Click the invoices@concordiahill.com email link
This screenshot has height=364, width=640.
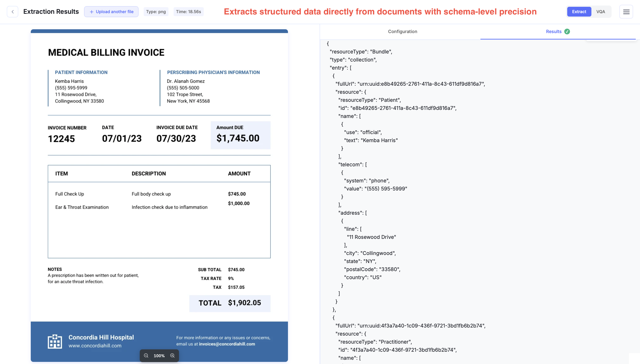(x=227, y=344)
